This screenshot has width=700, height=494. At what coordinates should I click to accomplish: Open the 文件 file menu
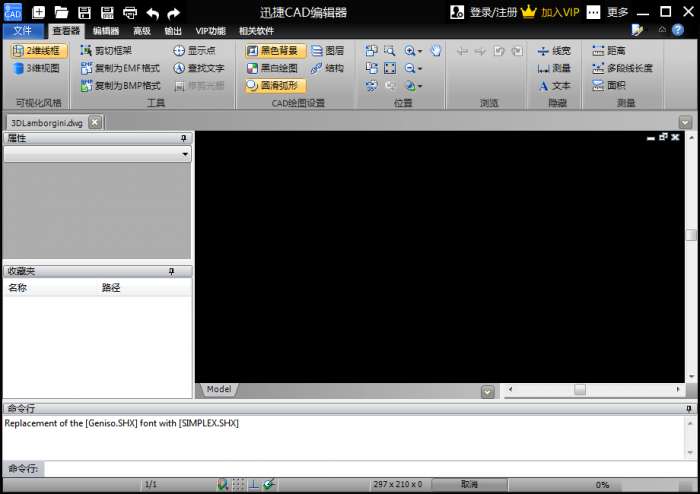pyautogui.click(x=22, y=31)
